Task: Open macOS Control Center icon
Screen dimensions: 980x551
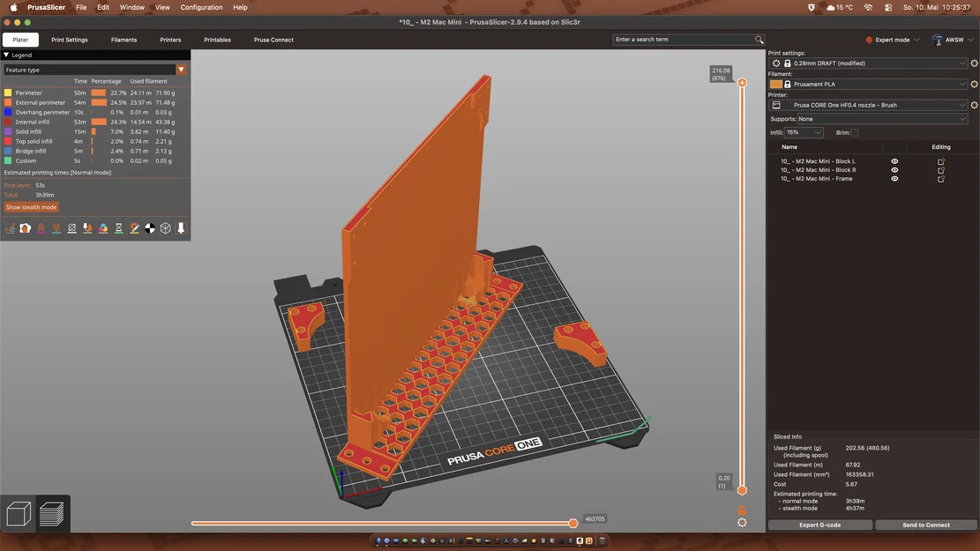Action: click(x=888, y=8)
